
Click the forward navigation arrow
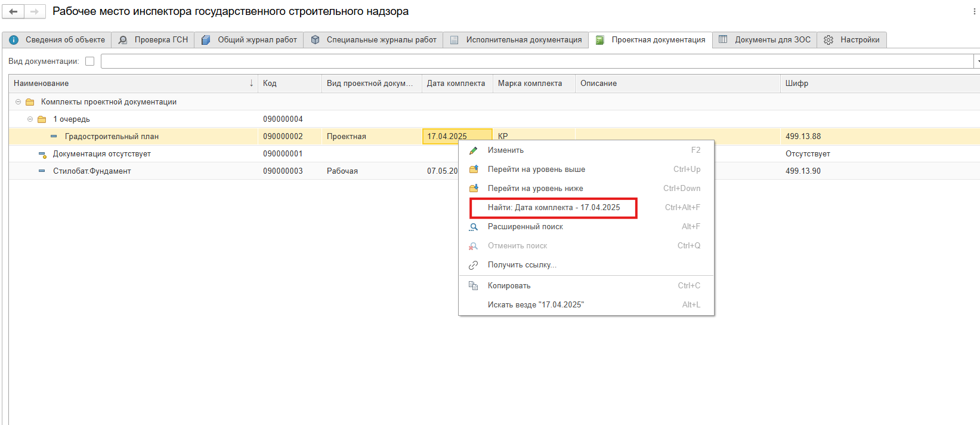pyautogui.click(x=34, y=11)
